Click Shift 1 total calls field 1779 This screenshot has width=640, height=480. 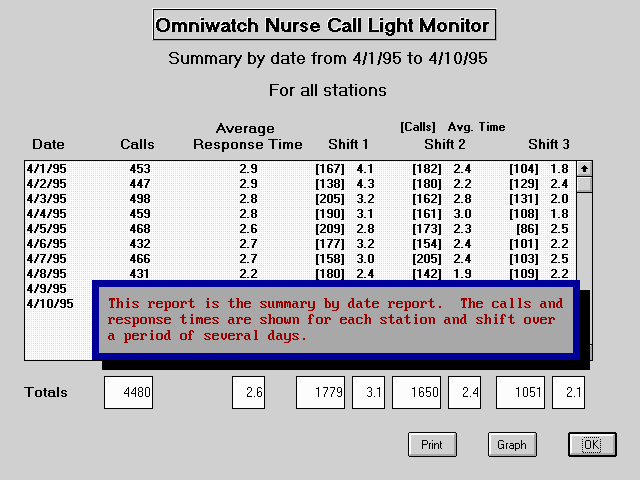[320, 393]
